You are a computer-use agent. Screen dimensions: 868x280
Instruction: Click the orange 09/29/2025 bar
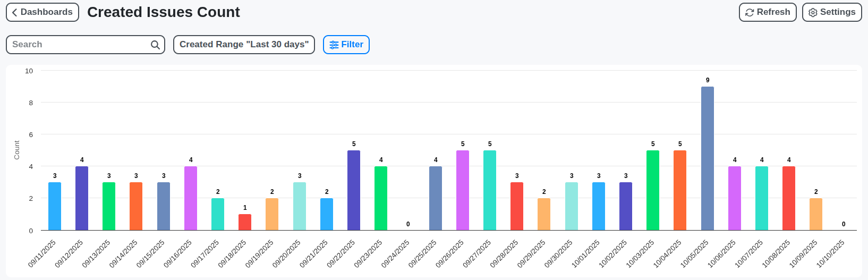[544, 214]
